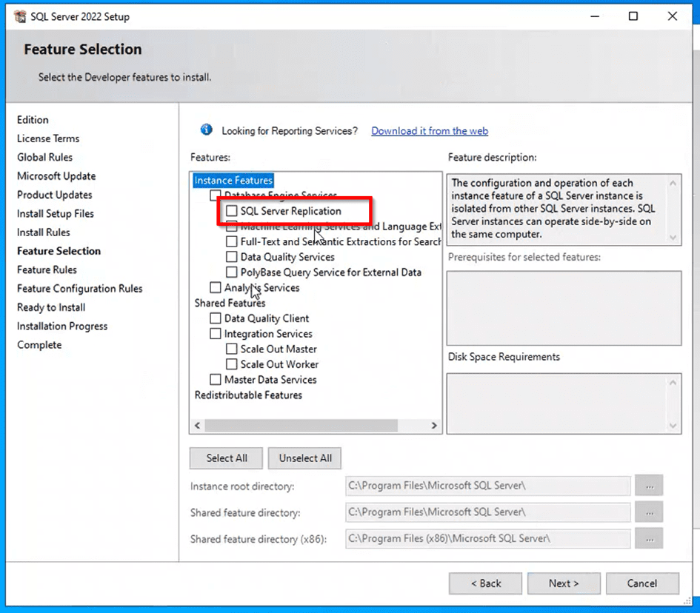Click the features list left scroll arrow
The width and height of the screenshot is (700, 613).
click(x=197, y=425)
